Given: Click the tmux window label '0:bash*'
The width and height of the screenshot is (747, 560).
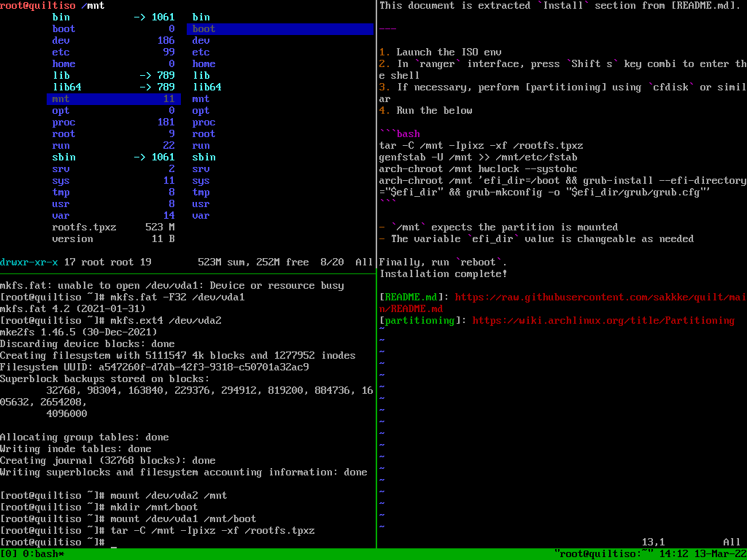Looking at the screenshot, I should pos(44,554).
